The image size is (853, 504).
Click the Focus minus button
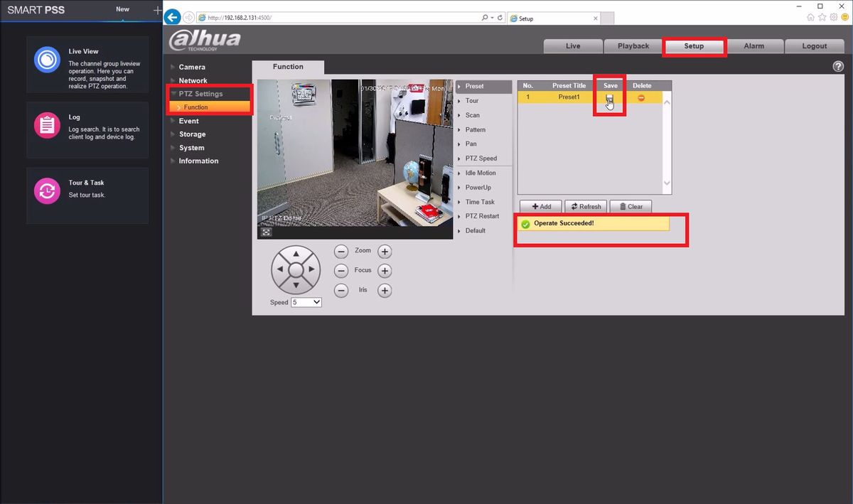tap(341, 270)
